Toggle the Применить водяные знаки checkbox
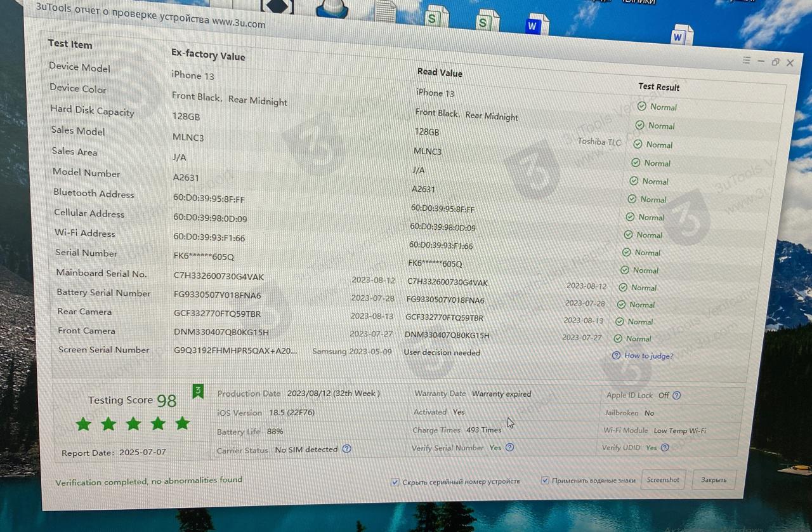 (x=545, y=481)
